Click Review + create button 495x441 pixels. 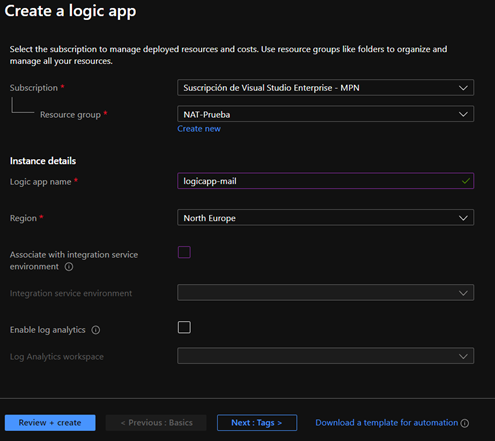point(50,423)
